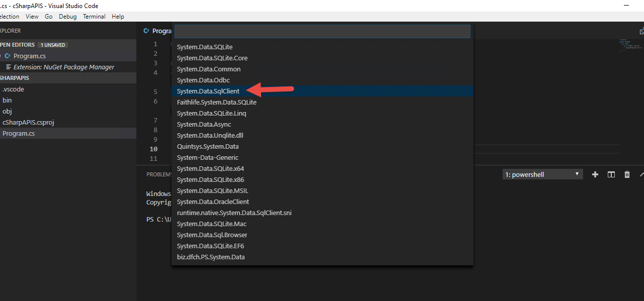Pick System.Data.OracleClient package
This screenshot has width=644, height=301.
(x=322, y=202)
